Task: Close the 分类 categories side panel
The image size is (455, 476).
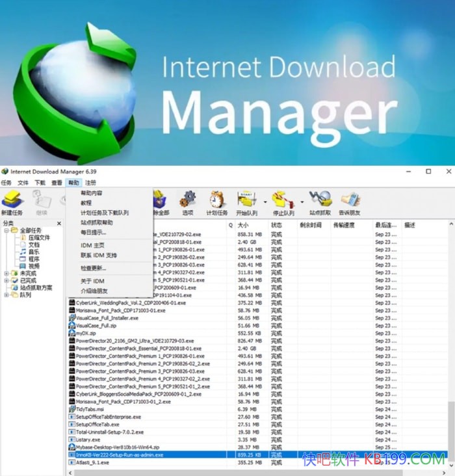Action: (x=60, y=223)
